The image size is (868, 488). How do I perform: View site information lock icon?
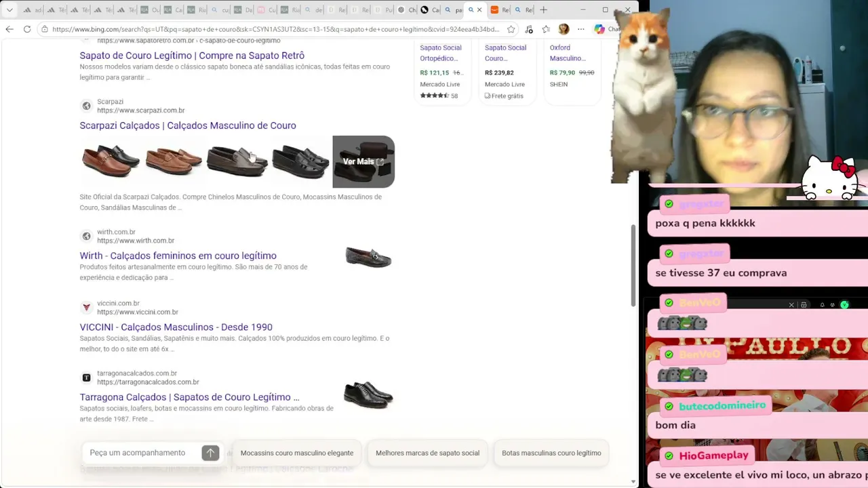pos(45,29)
